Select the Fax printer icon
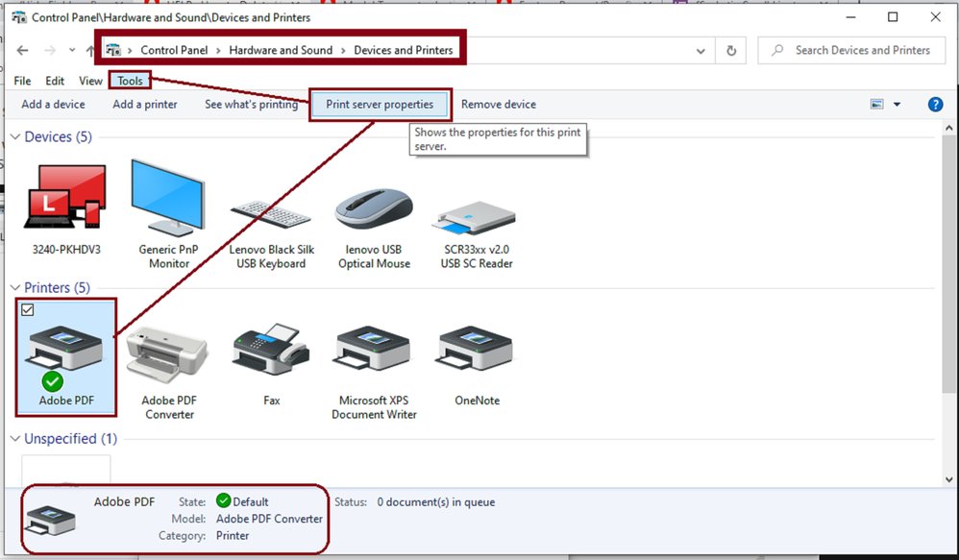The height and width of the screenshot is (560, 959). click(271, 349)
